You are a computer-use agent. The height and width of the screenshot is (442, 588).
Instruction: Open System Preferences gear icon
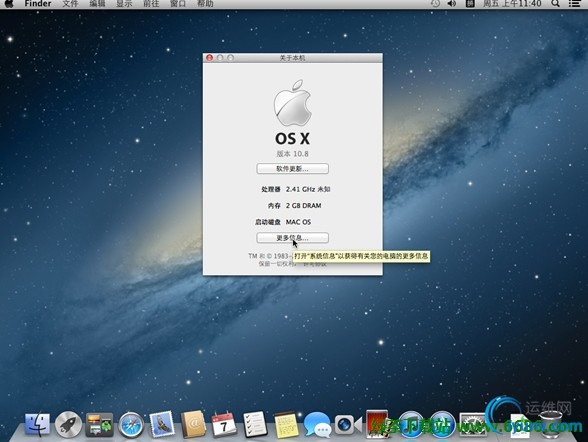473,424
